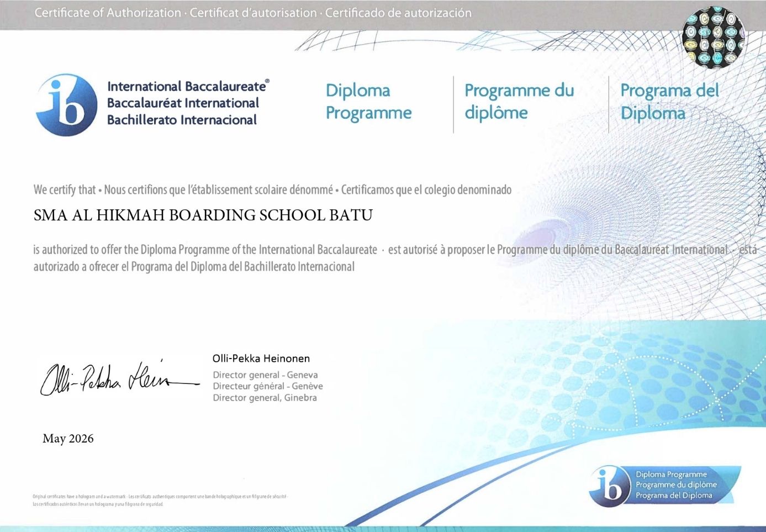Click 'est autorisé à proposer le Programme du diplôme'

coord(493,250)
